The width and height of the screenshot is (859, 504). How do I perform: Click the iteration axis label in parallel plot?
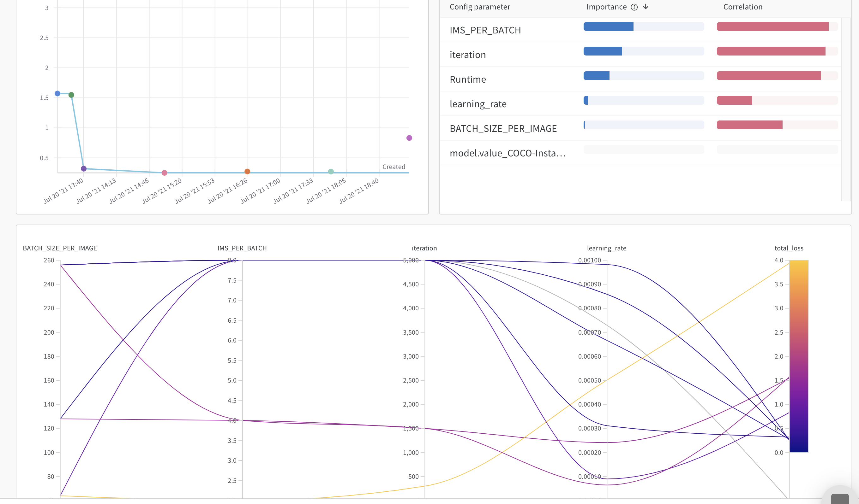[424, 248]
